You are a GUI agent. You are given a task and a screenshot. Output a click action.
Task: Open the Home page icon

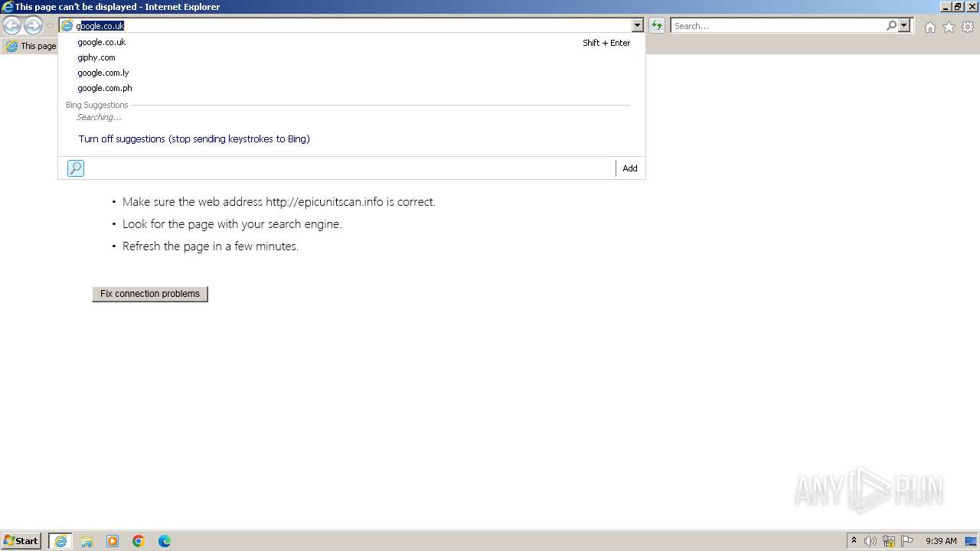pyautogui.click(x=929, y=27)
